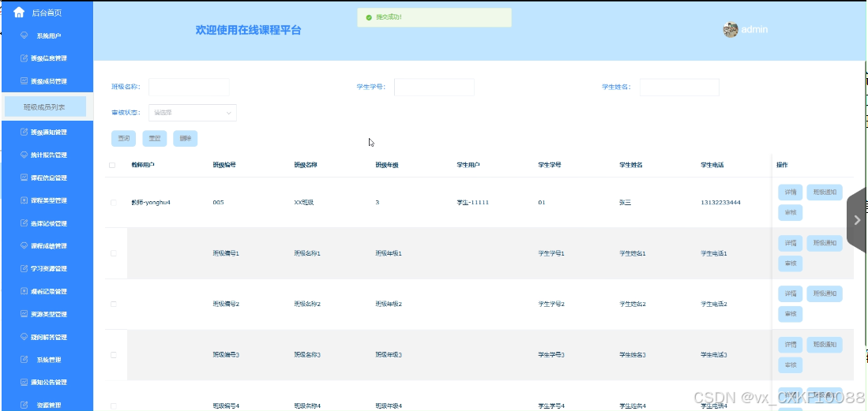This screenshot has width=868, height=411.
Task: Focus the 学生学号 search field
Action: tap(434, 87)
